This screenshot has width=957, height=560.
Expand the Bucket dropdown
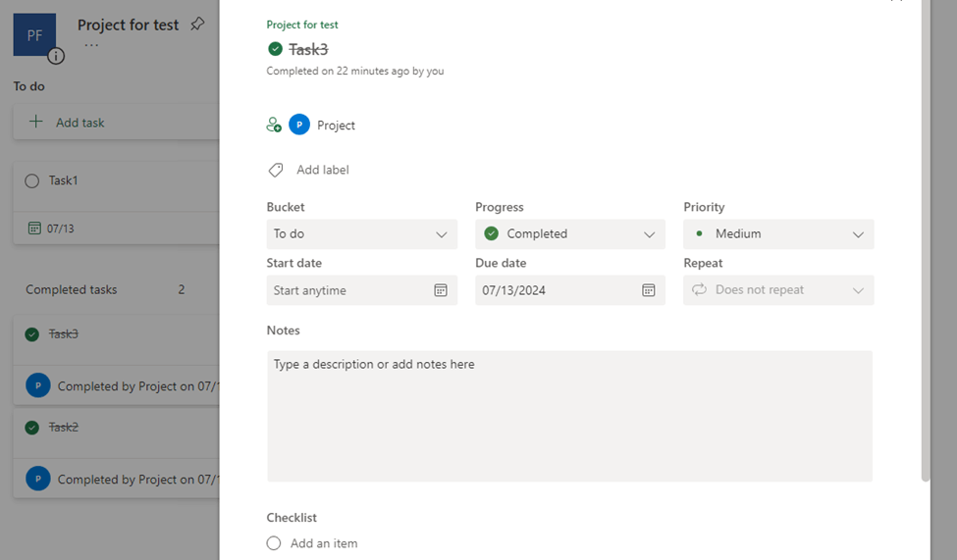[361, 234]
